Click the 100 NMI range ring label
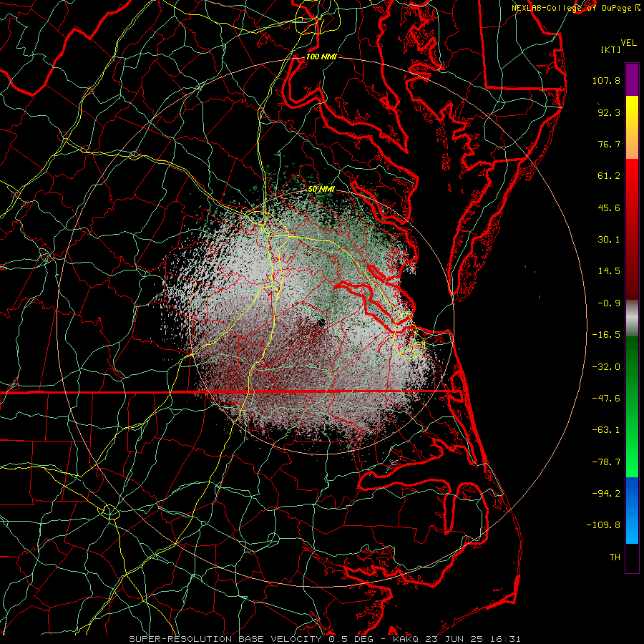 coord(321,57)
